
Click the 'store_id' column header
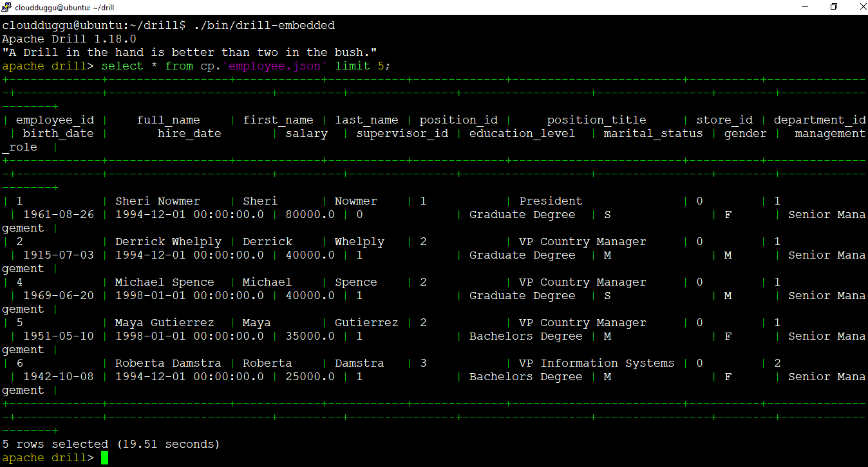pos(724,120)
